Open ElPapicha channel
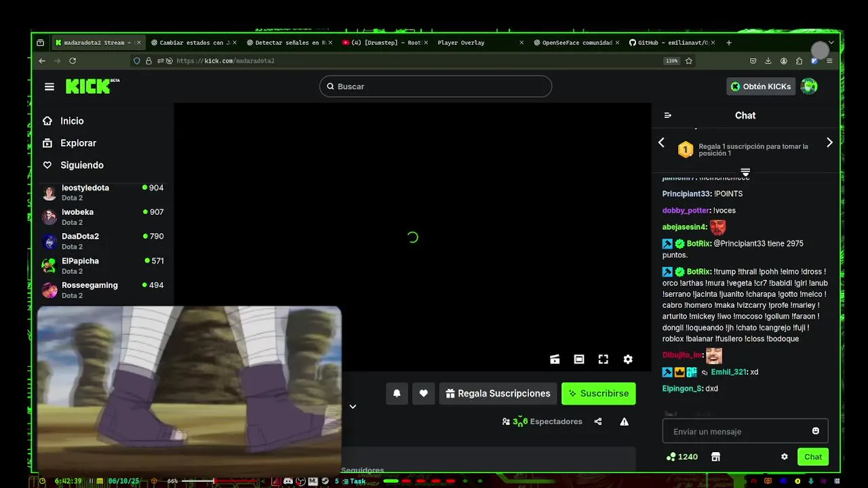The height and width of the screenshot is (488, 868). click(102, 266)
